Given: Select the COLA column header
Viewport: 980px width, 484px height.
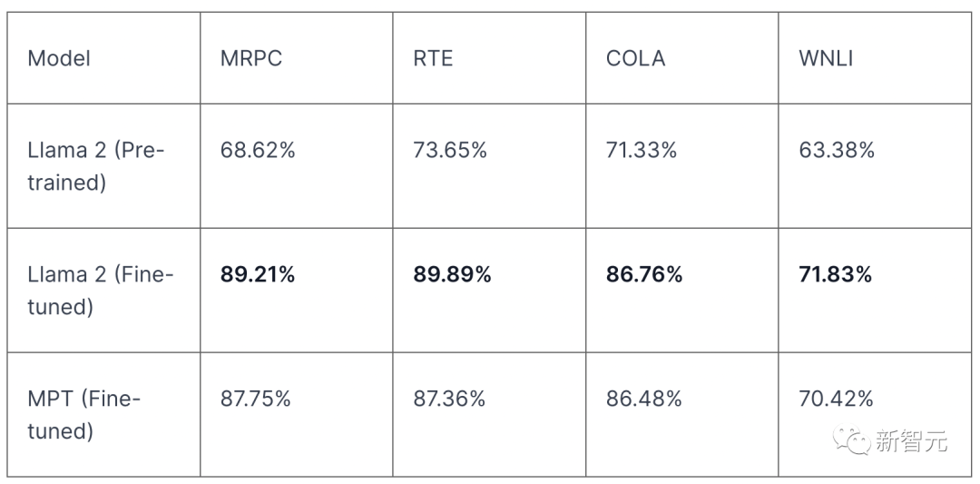Looking at the screenshot, I should coord(635,58).
